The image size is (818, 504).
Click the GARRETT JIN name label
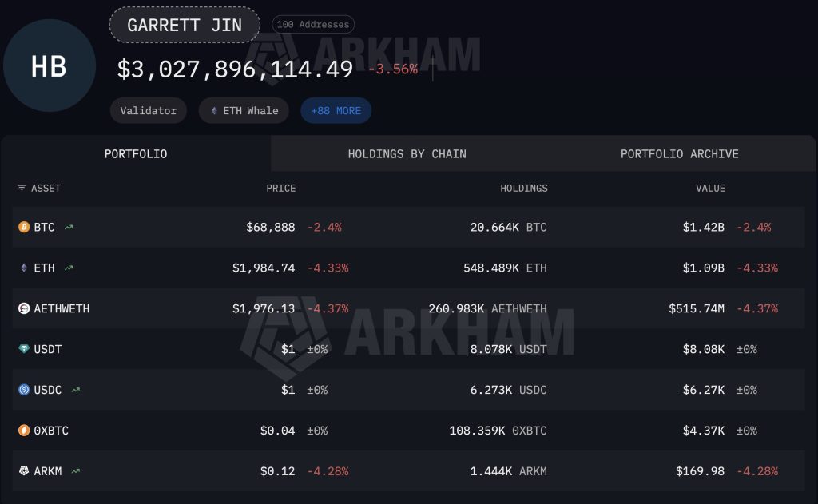pyautogui.click(x=185, y=25)
